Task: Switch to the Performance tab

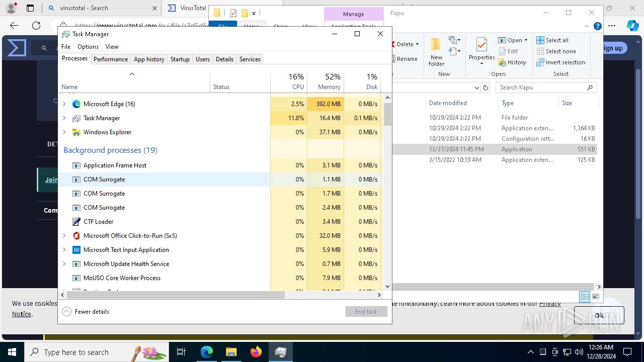Action: 111,59
